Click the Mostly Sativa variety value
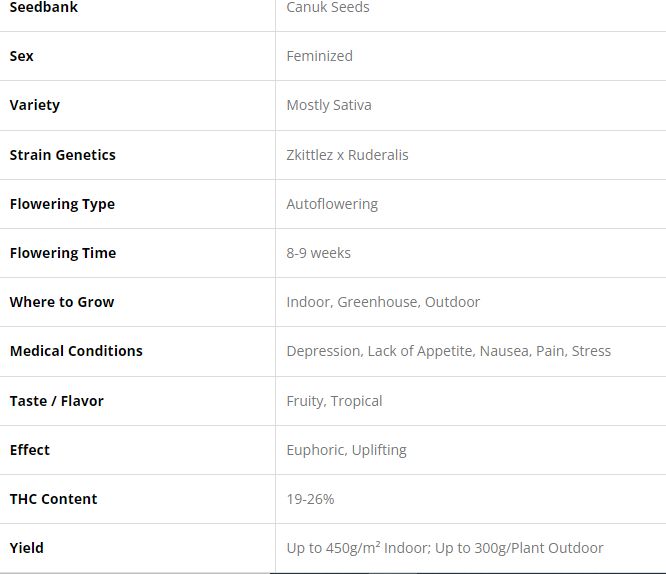666x574 pixels. [329, 105]
